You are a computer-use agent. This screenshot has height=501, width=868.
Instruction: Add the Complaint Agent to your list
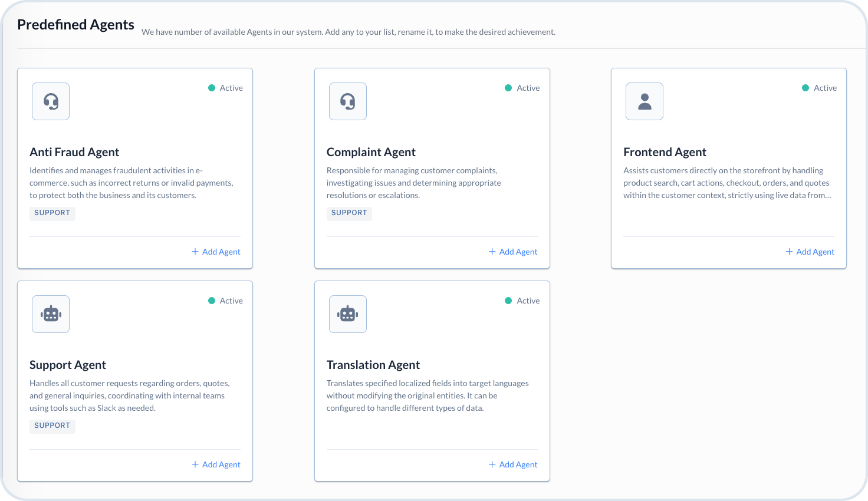513,252
